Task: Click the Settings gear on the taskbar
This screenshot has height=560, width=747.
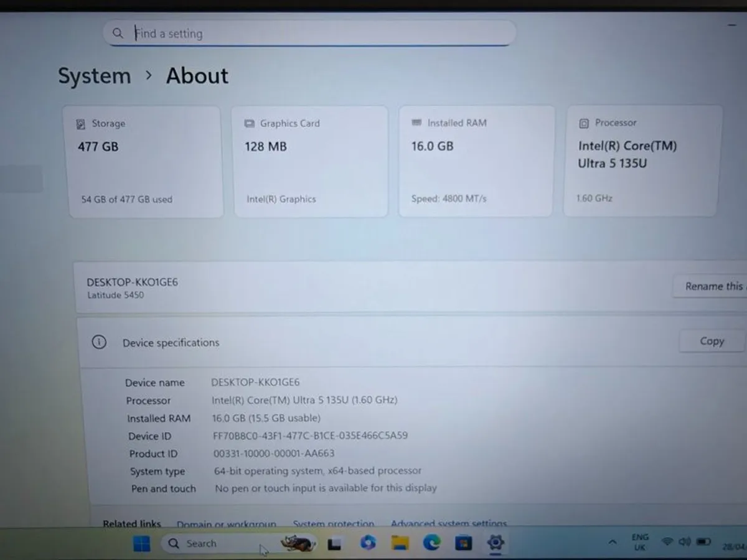Action: (x=496, y=543)
